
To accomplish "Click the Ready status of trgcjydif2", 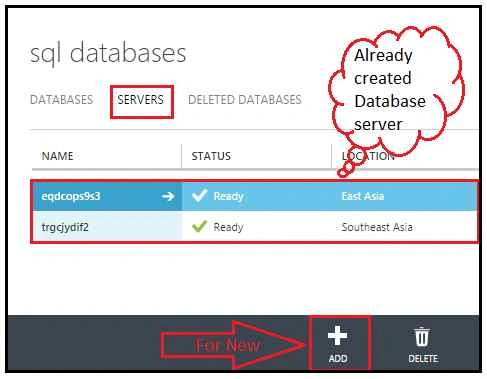I will click(228, 227).
